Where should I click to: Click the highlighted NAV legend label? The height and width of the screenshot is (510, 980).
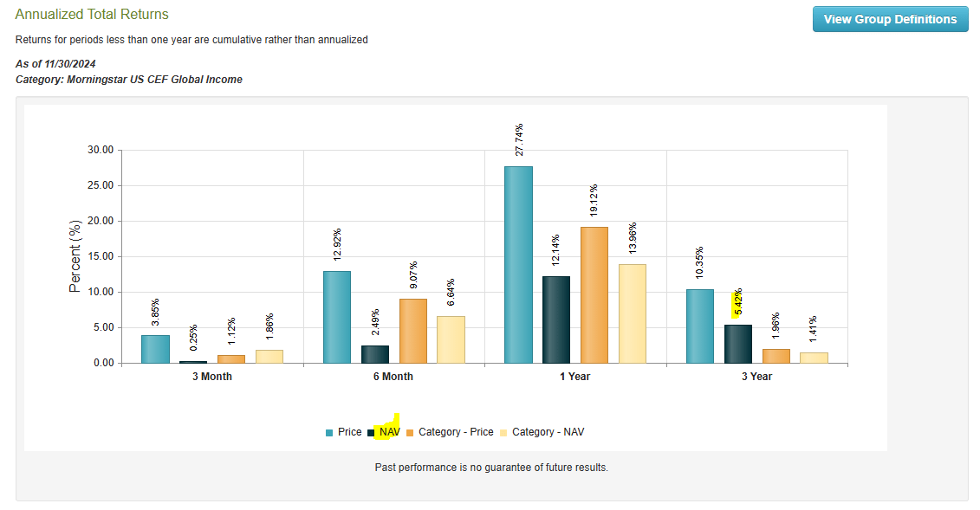390,431
